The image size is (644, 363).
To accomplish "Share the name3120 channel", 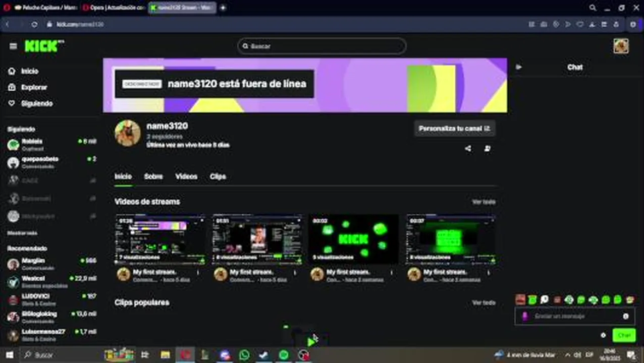I will [468, 148].
